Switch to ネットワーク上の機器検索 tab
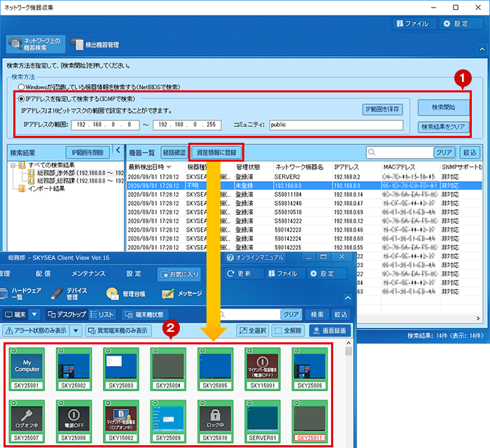Image resolution: width=490 pixels, height=448 pixels. pos(36,44)
